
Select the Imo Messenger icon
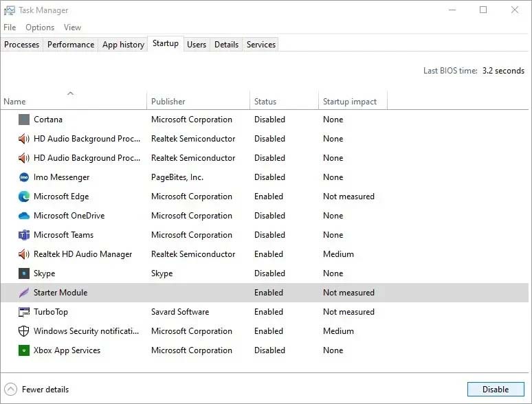24,177
